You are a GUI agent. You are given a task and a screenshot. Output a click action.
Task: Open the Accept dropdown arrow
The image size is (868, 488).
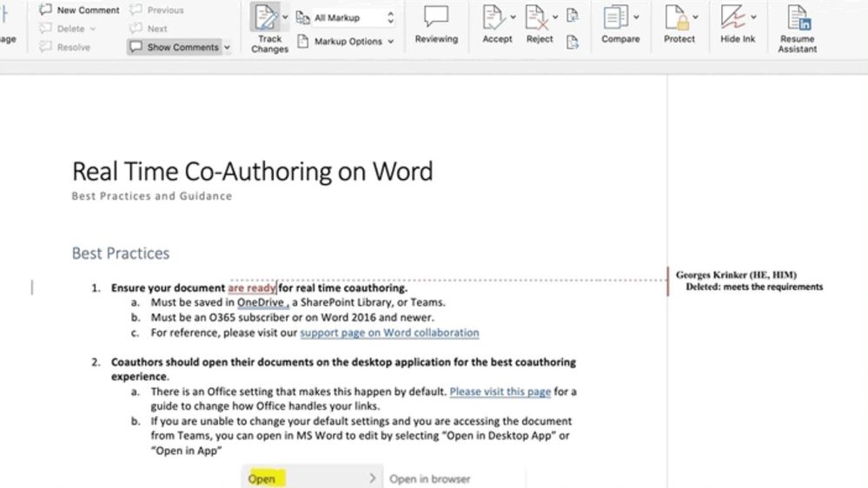point(513,17)
